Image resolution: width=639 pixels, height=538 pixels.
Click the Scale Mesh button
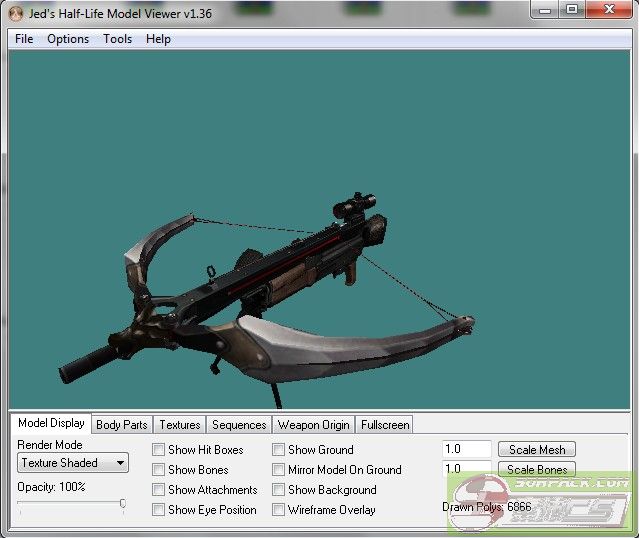point(537,450)
